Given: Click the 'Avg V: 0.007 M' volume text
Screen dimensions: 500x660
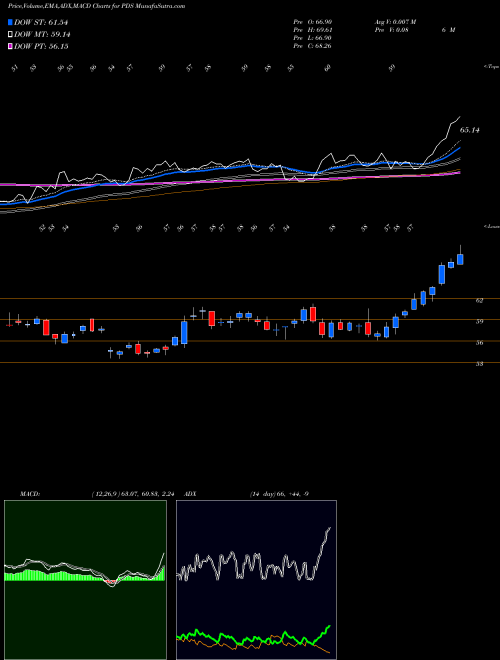Looking at the screenshot, I should [x=395, y=22].
